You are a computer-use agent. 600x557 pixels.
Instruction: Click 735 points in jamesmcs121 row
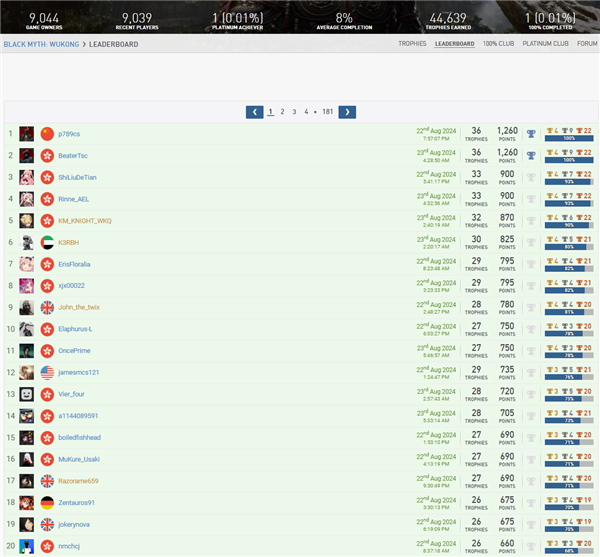click(x=507, y=373)
